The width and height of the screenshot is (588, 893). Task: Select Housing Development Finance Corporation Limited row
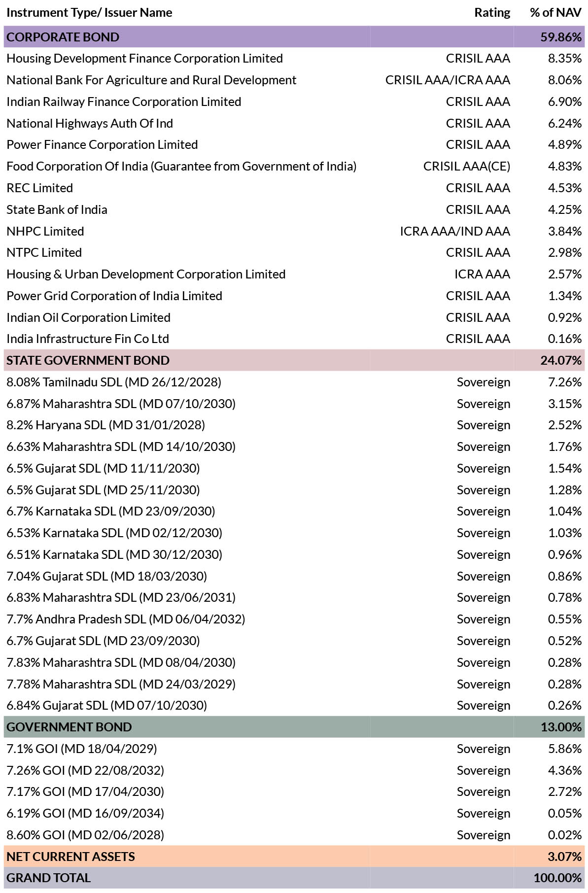144,59
